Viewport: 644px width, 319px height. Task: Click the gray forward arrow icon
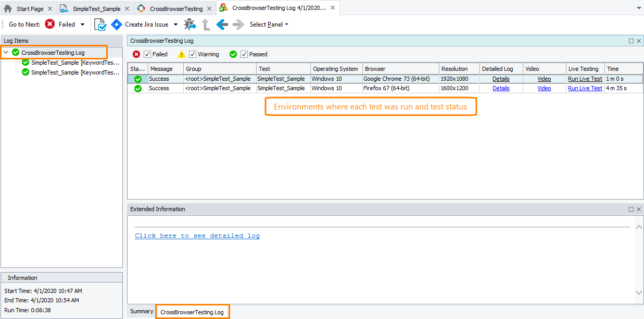tap(238, 24)
